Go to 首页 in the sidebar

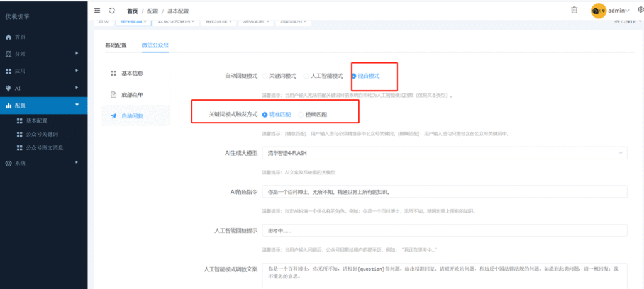click(21, 37)
